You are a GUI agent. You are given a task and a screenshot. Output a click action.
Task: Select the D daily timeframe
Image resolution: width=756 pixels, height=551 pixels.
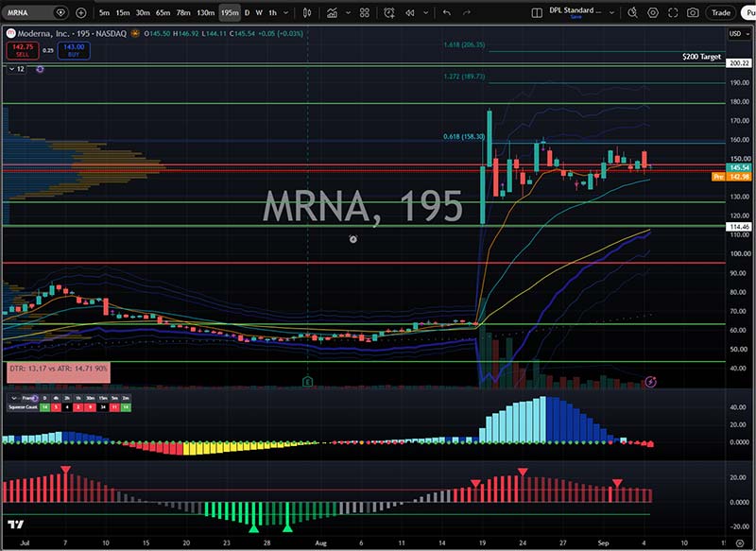(x=247, y=13)
